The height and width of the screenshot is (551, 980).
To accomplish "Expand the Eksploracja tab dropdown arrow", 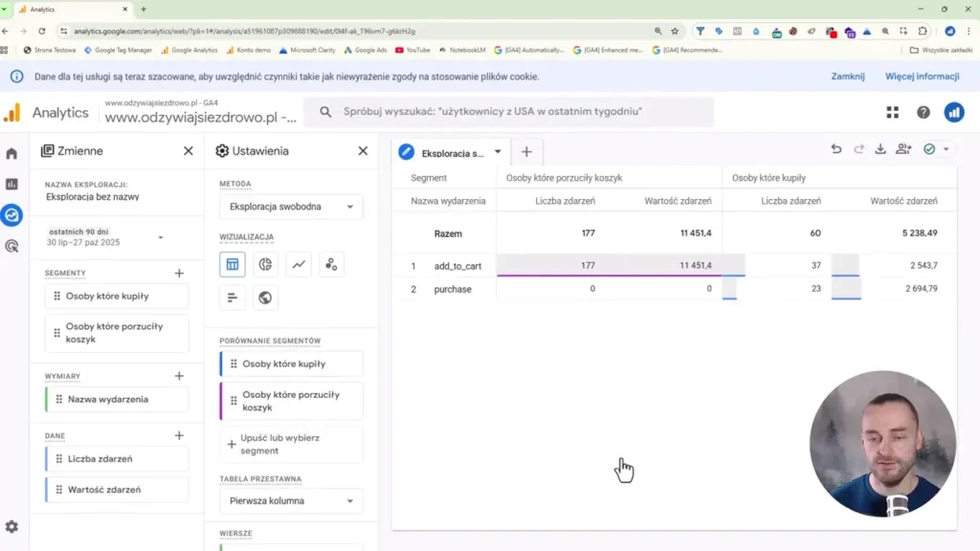I will point(498,152).
